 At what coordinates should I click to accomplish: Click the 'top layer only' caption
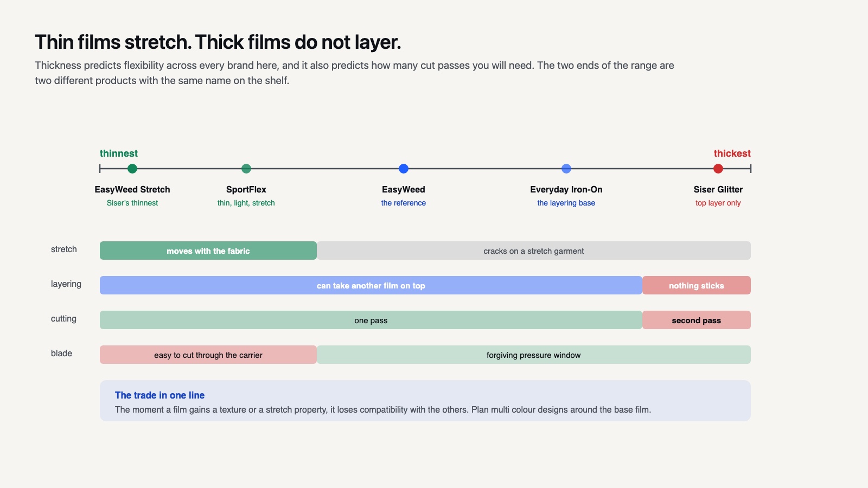718,203
